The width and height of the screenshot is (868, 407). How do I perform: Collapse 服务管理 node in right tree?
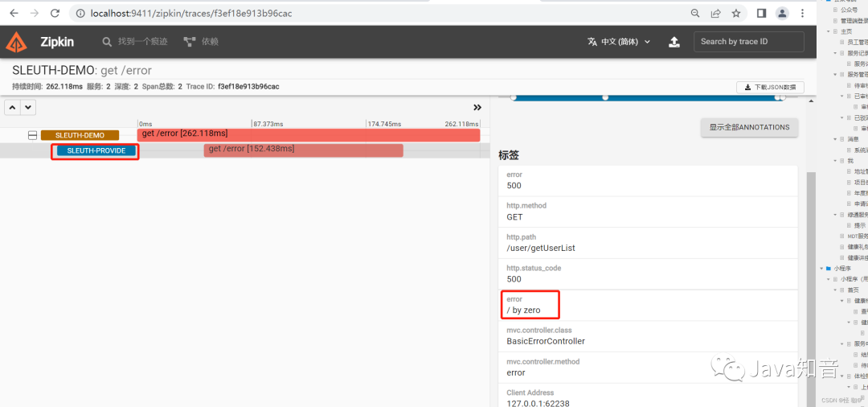(835, 74)
